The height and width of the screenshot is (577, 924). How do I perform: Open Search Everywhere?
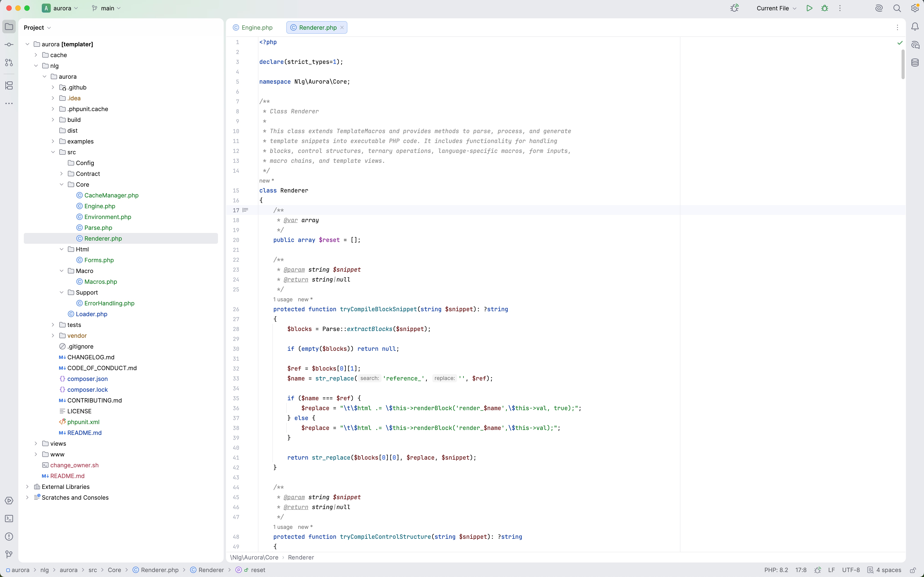point(897,8)
